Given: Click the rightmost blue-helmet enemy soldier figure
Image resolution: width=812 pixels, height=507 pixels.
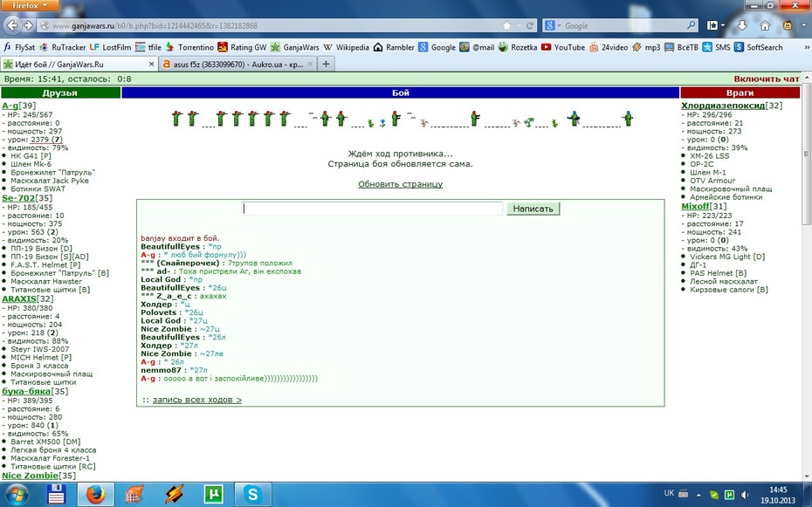Looking at the screenshot, I should pos(628,119).
